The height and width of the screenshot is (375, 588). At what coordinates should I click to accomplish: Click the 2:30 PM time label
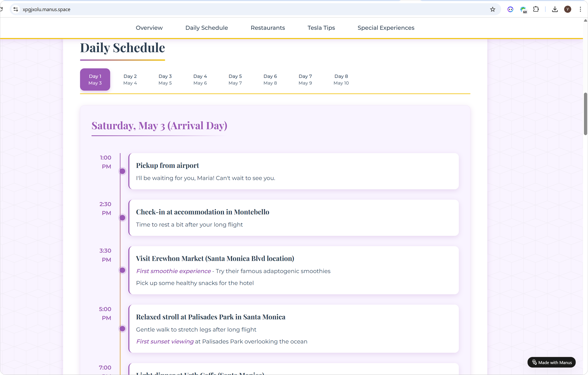pos(105,208)
